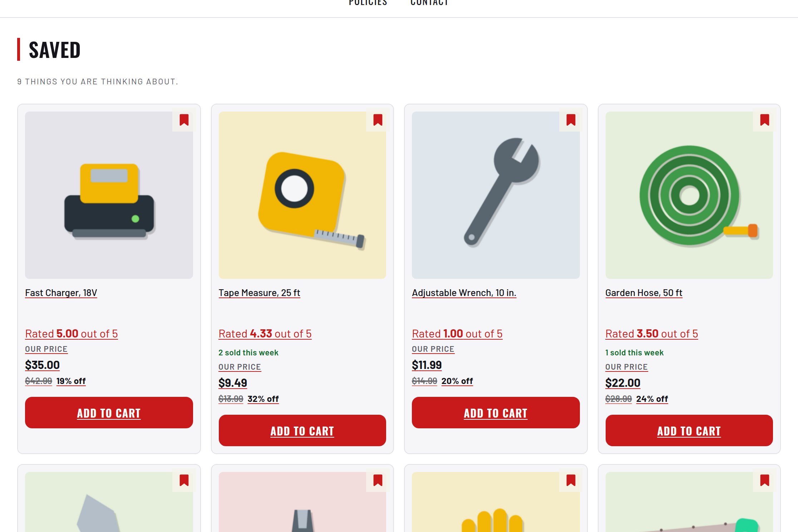Click the $22.00 price
Viewport: 798px width, 532px height.
point(623,383)
